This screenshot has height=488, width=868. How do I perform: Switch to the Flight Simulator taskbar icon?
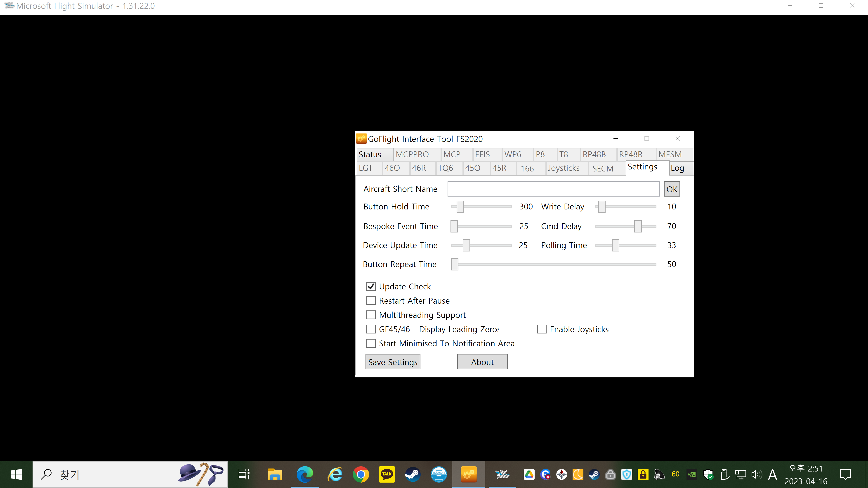(x=502, y=474)
